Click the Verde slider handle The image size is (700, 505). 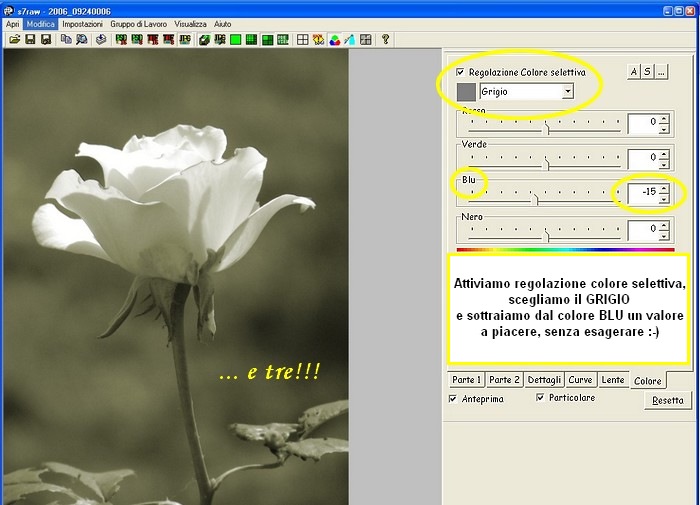(x=546, y=162)
